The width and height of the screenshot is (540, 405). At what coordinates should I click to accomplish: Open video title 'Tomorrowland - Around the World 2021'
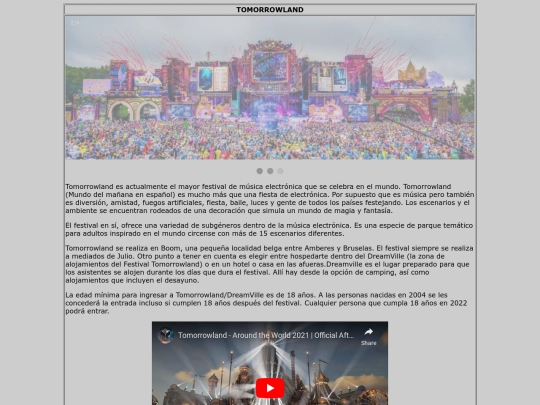click(266, 335)
